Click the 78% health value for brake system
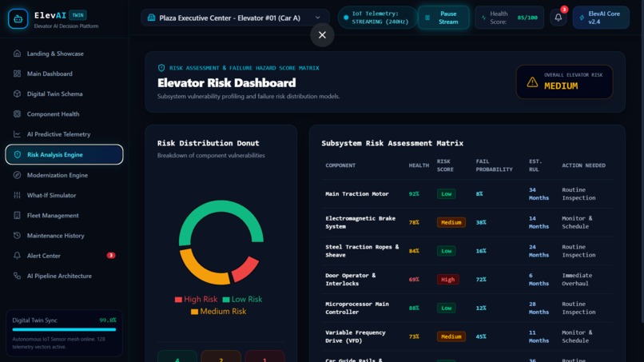 tap(414, 222)
